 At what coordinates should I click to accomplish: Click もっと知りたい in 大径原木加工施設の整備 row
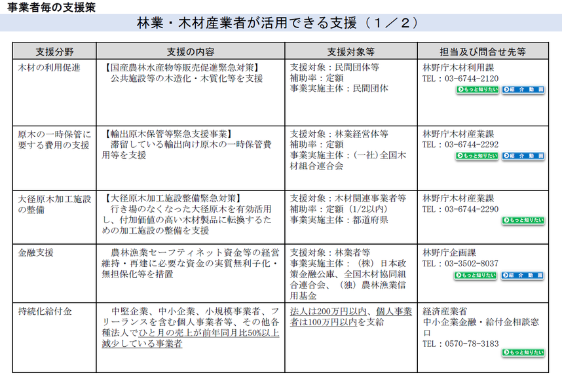523,220
